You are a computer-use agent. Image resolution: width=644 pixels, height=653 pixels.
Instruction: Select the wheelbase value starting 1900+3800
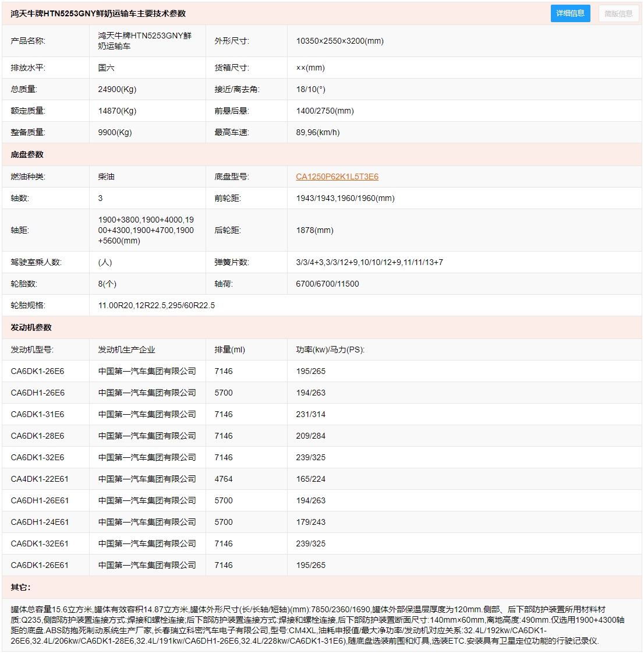point(146,230)
